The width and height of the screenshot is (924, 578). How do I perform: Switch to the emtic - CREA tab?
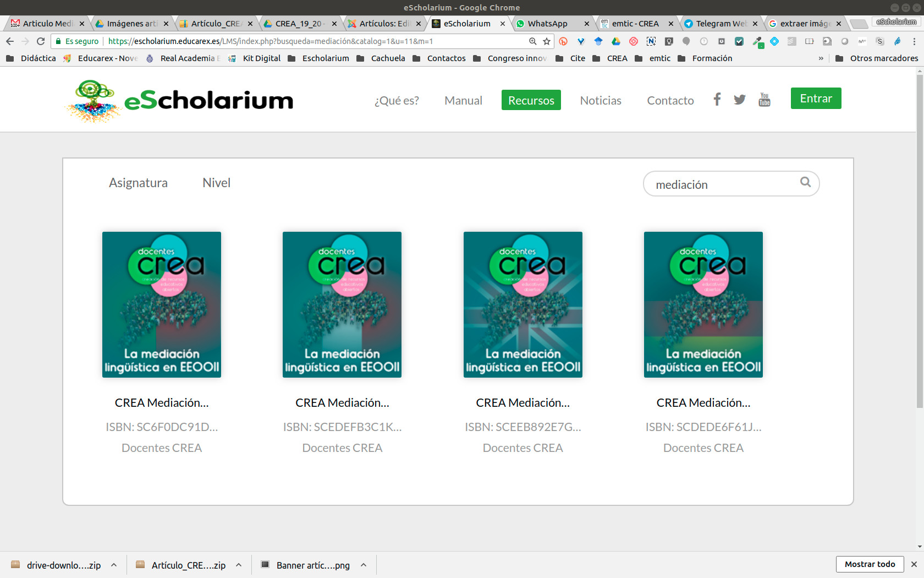pyautogui.click(x=636, y=24)
